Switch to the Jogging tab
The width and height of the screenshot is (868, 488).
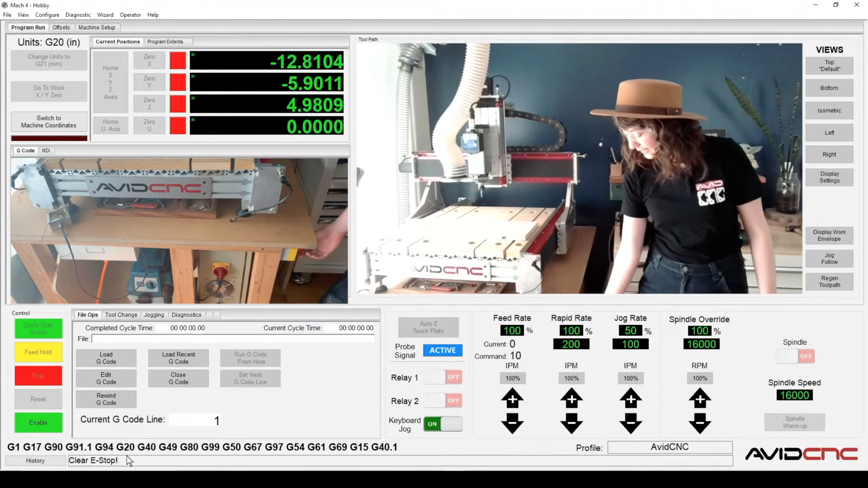click(x=154, y=314)
